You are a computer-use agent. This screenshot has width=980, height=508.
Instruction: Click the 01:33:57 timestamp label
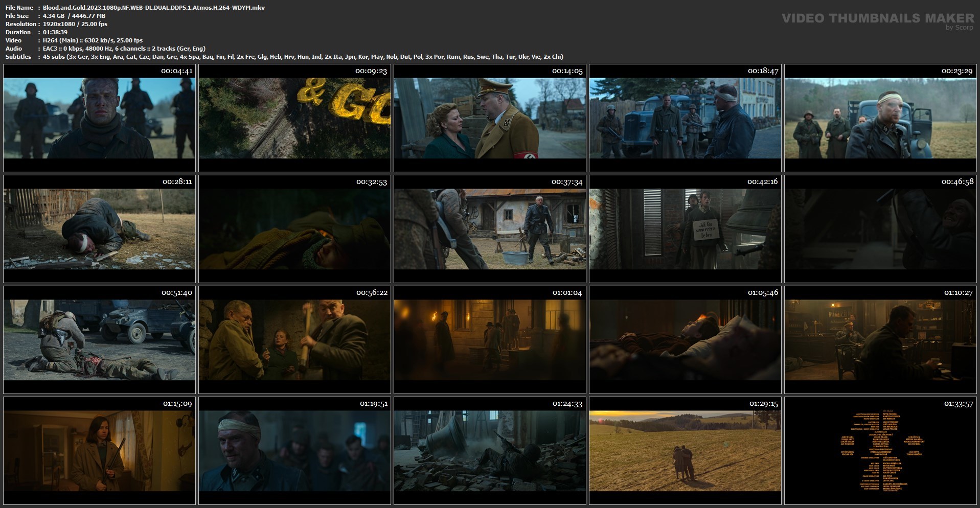(x=958, y=404)
